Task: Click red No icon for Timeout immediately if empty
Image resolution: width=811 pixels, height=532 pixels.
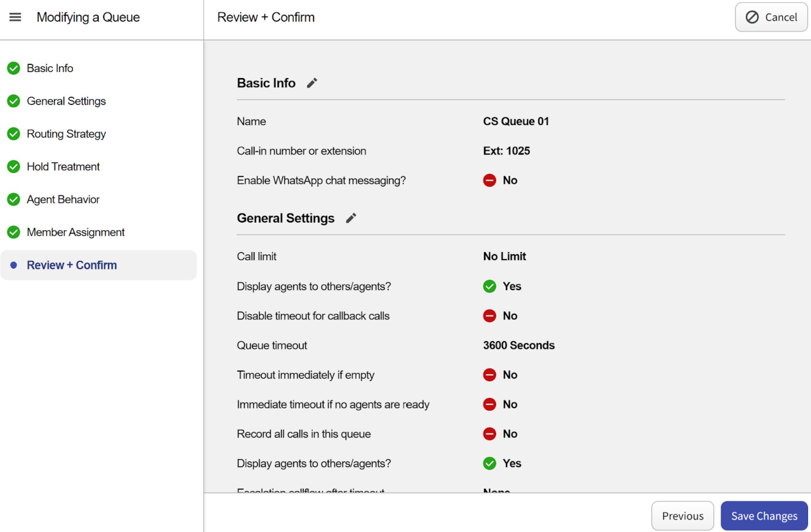Action: click(x=489, y=375)
